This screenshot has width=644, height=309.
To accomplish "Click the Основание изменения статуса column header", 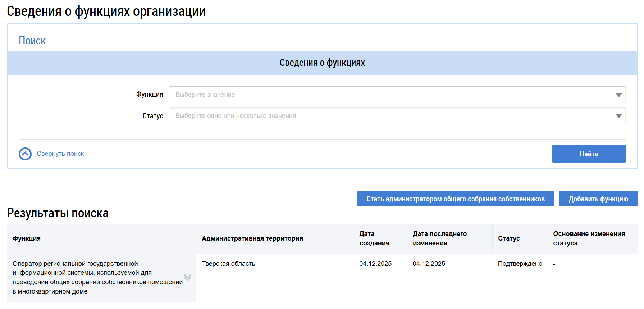I will [x=589, y=238].
